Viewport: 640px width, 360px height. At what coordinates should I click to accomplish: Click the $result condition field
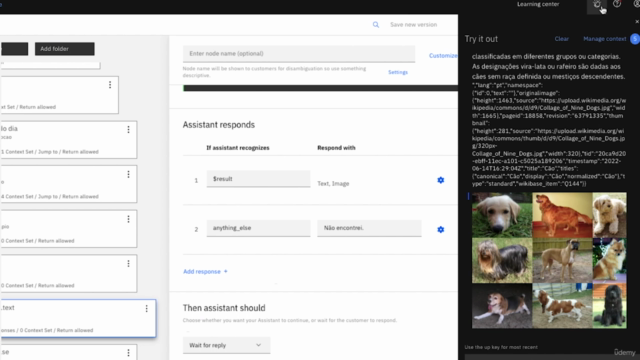click(x=258, y=179)
